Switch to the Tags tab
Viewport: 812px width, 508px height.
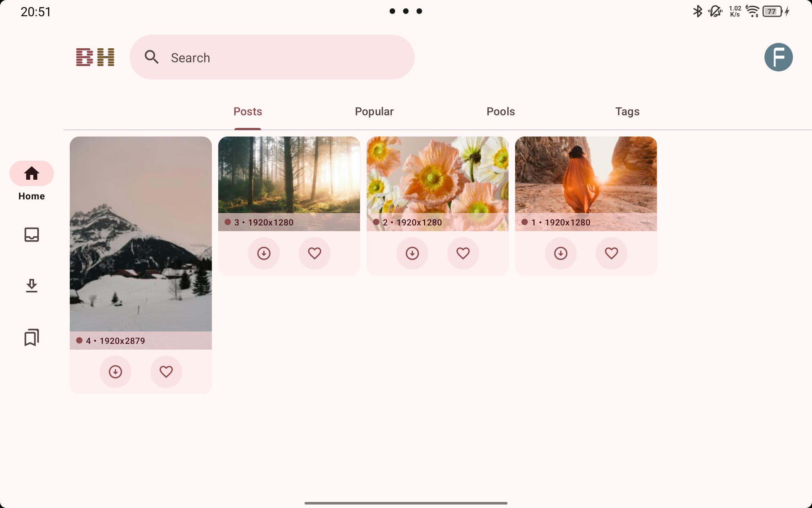click(627, 111)
